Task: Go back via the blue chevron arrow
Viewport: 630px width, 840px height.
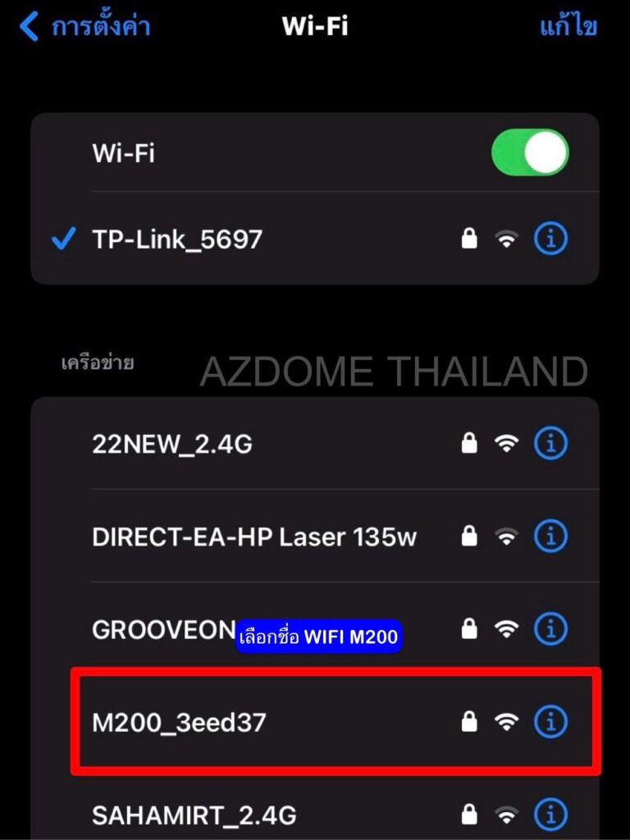Action: (x=29, y=26)
